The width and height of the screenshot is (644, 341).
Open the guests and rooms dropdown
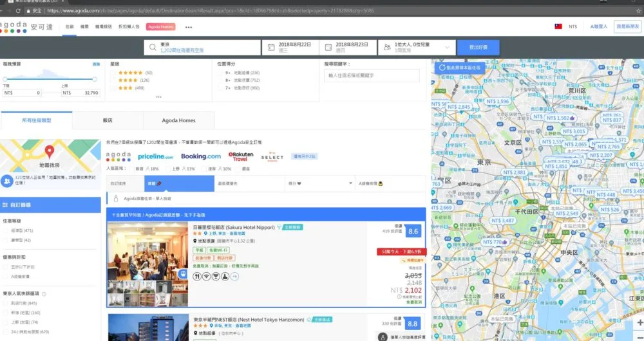tap(417, 47)
